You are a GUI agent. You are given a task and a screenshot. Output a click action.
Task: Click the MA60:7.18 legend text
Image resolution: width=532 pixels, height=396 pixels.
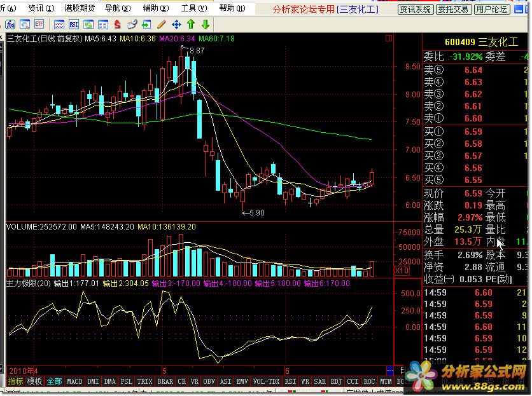tap(216, 38)
